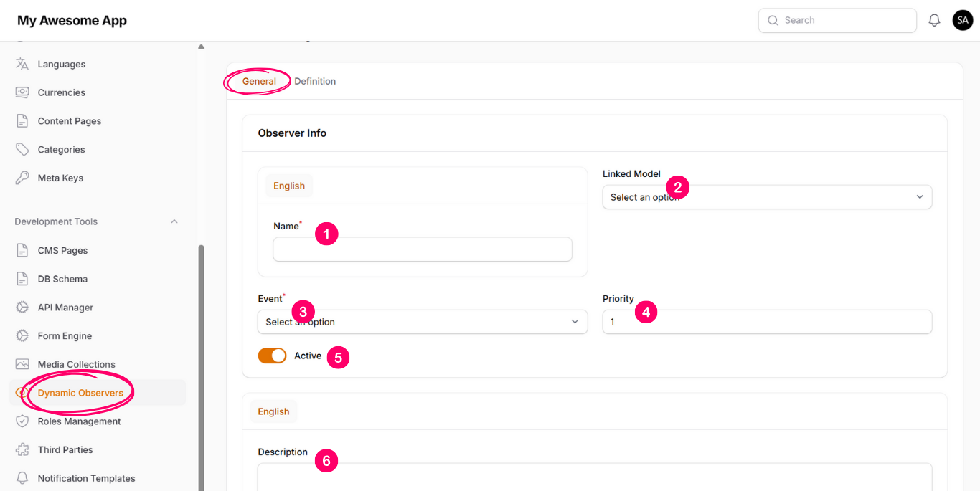The height and width of the screenshot is (491, 980).
Task: Click the API Manager gear icon
Action: [x=22, y=308]
